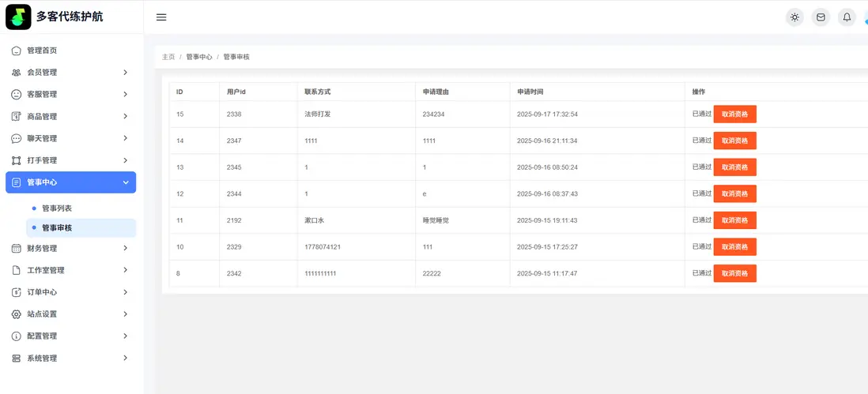Click the hamburger menu collapse icon
868x394 pixels.
click(x=161, y=17)
